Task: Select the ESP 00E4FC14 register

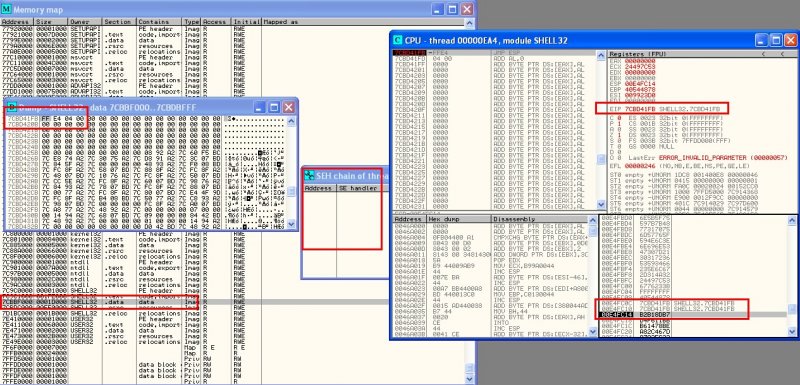Action: 633,83
